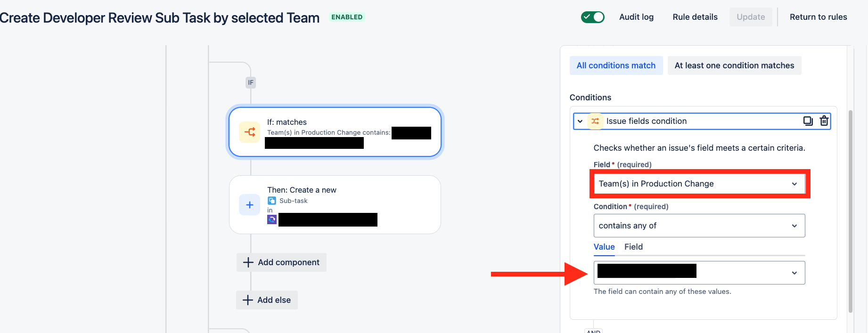The image size is (868, 333).
Task: Select At least one condition matches option
Action: coord(735,65)
